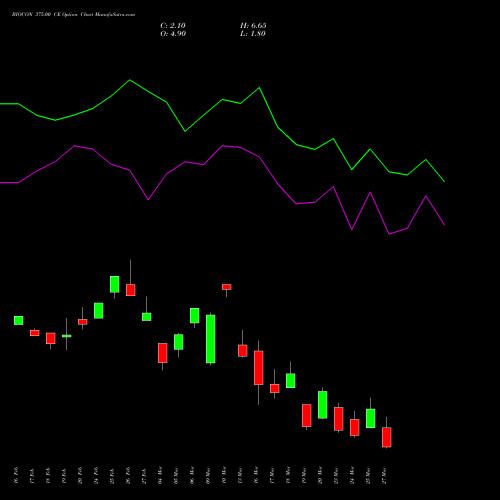
Task: Click the high price value H: 6.65
Action: (253, 26)
